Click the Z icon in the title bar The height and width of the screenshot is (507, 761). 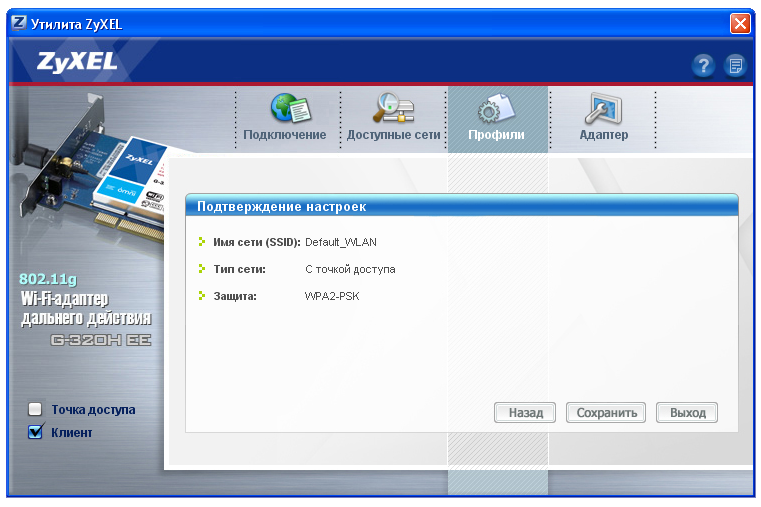pos(19,23)
